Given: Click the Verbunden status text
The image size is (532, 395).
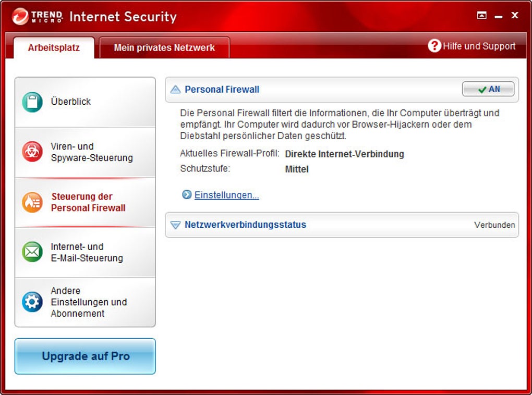Looking at the screenshot, I should pos(494,225).
